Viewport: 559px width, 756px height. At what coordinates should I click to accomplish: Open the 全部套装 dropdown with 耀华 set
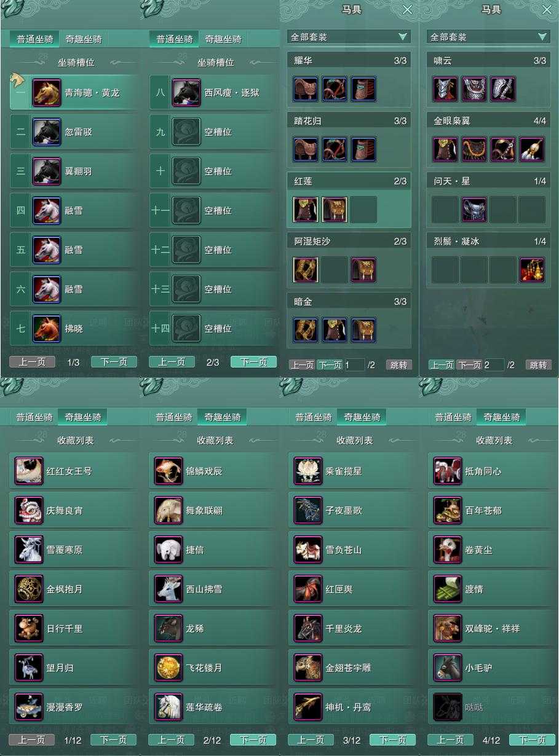(349, 37)
